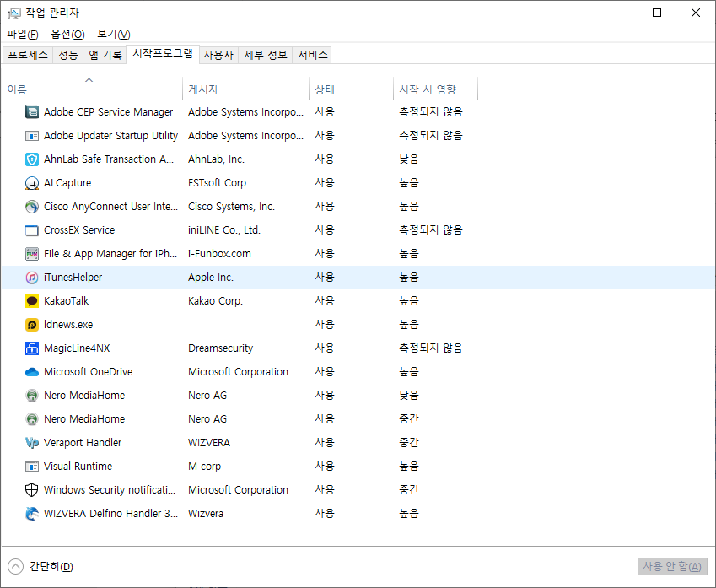Select the Microsoft OneDrive name text
This screenshot has height=588, width=716.
[88, 372]
